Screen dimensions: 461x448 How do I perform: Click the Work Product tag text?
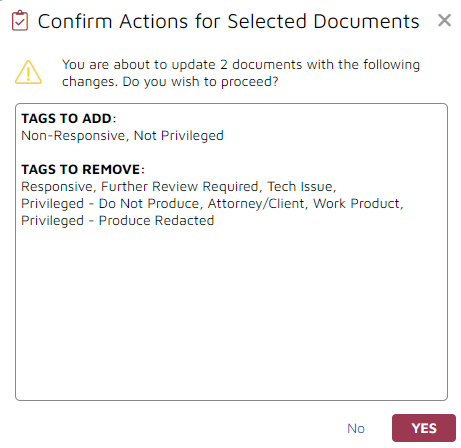pyautogui.click(x=357, y=204)
